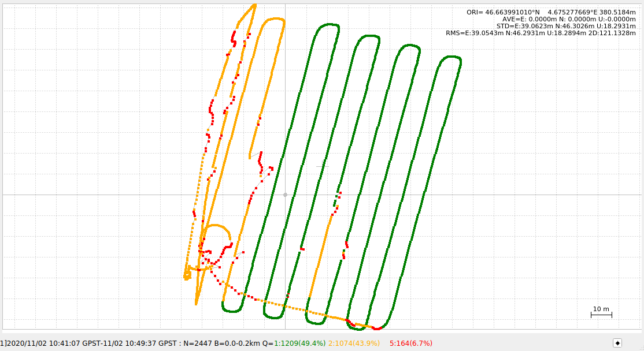Click the AVE=E: 0.0000m statistics line

pyautogui.click(x=569, y=19)
